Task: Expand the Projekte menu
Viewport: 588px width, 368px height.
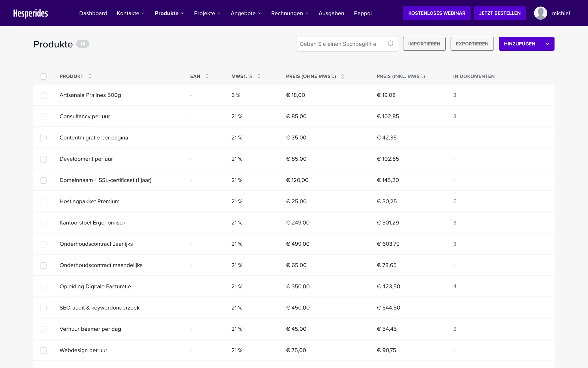Action: pos(207,13)
